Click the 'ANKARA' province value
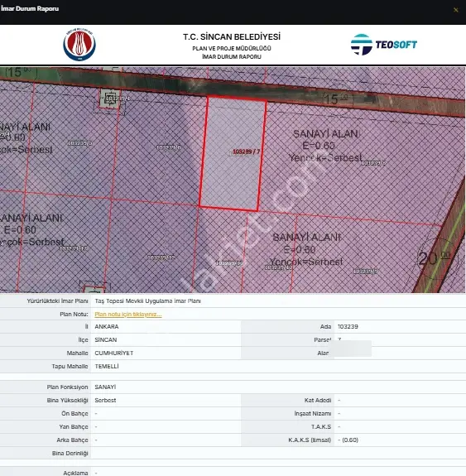 (x=107, y=327)
